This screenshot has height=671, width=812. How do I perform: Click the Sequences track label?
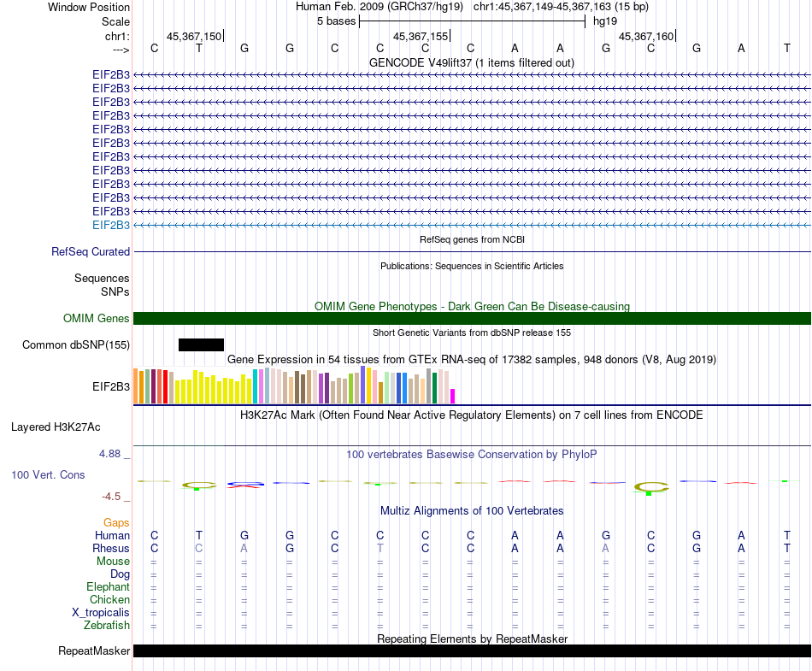(x=102, y=278)
